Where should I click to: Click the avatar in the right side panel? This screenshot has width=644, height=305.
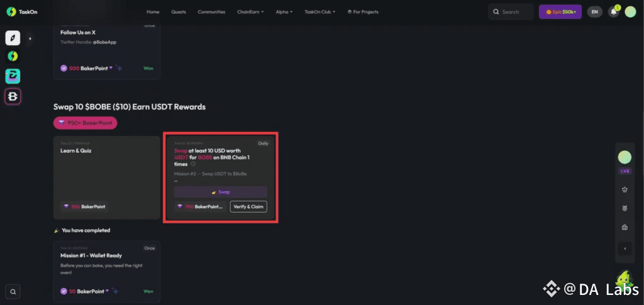point(625,157)
